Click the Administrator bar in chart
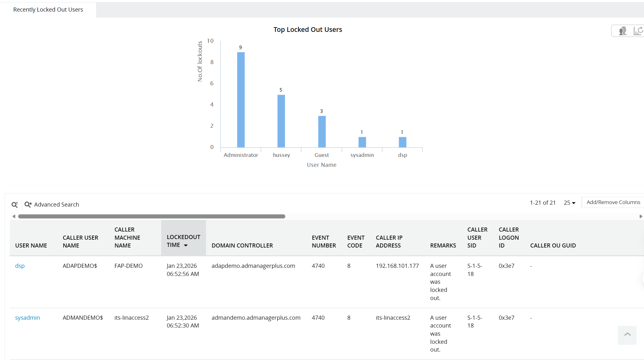 click(241, 100)
